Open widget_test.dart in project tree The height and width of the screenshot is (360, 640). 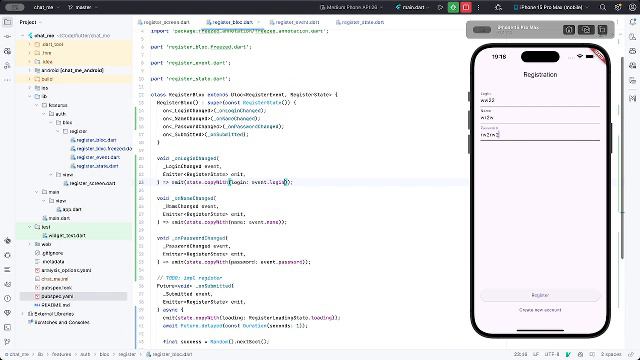(x=64, y=236)
